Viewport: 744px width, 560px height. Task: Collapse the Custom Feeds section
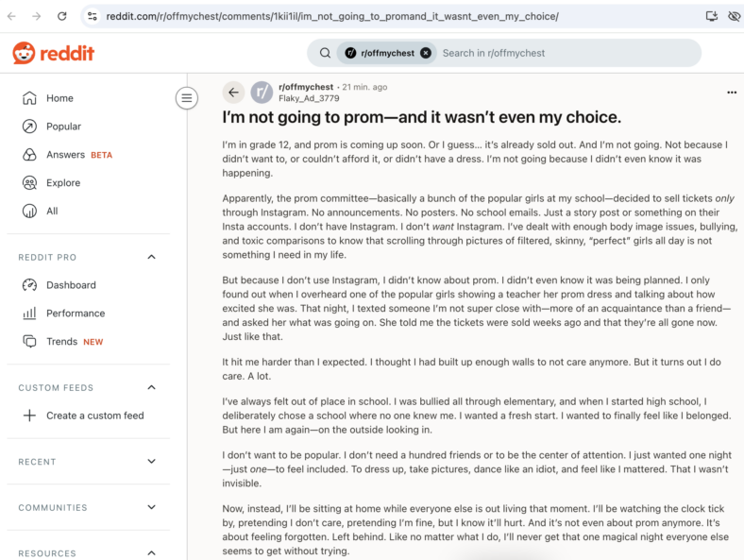(x=151, y=388)
